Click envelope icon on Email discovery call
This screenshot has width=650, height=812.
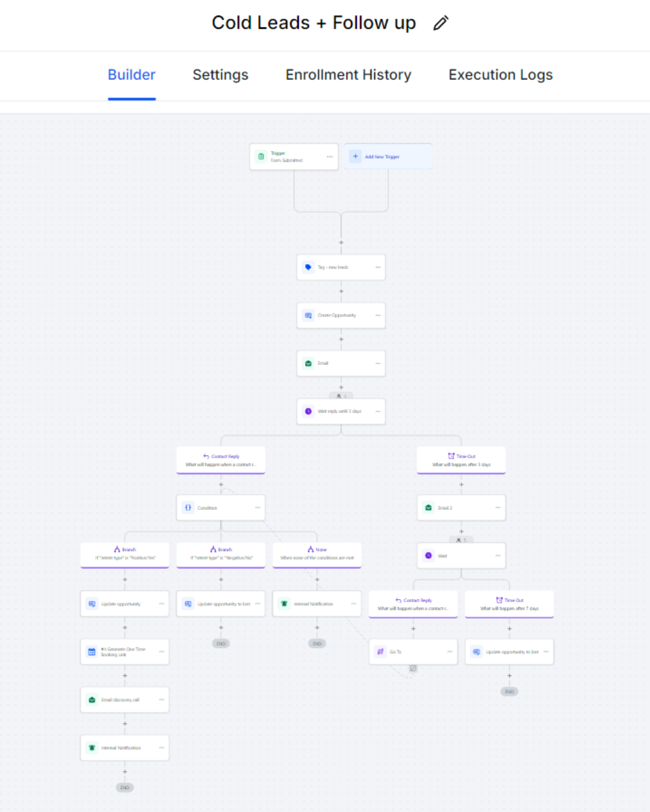(91, 700)
